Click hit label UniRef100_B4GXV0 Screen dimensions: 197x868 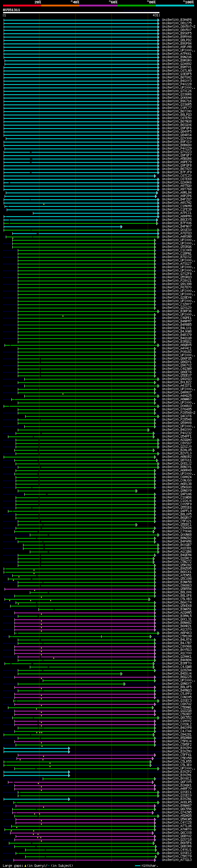click(177, 430)
